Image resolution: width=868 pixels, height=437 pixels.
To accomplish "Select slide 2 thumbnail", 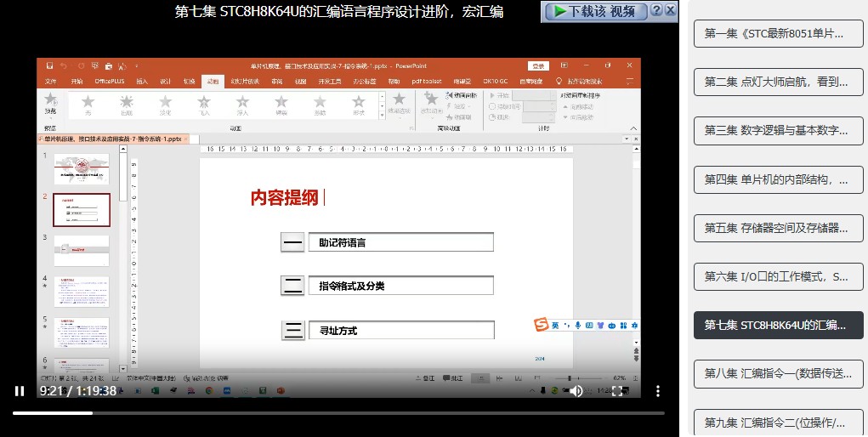I will point(82,210).
